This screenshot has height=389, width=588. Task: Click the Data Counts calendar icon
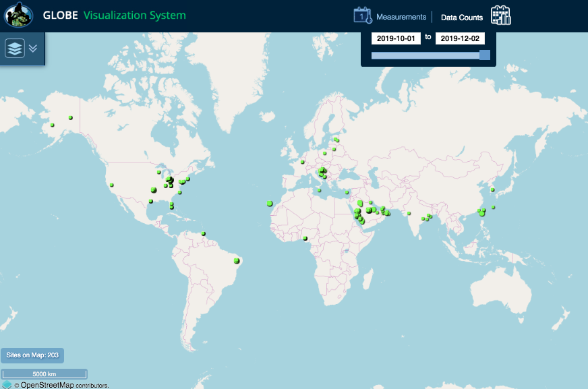pyautogui.click(x=500, y=16)
